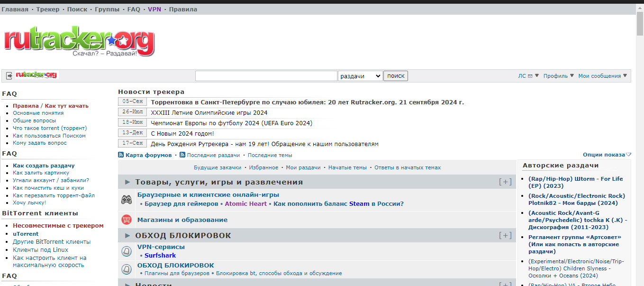Open Surfshark link under VPN-сервисы
The height and width of the screenshot is (286, 644).
pyautogui.click(x=160, y=256)
